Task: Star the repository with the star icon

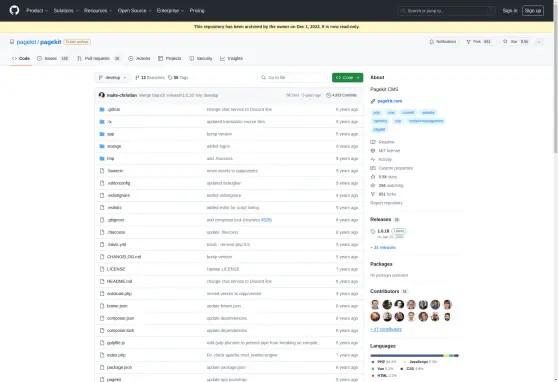Action: 505,42
